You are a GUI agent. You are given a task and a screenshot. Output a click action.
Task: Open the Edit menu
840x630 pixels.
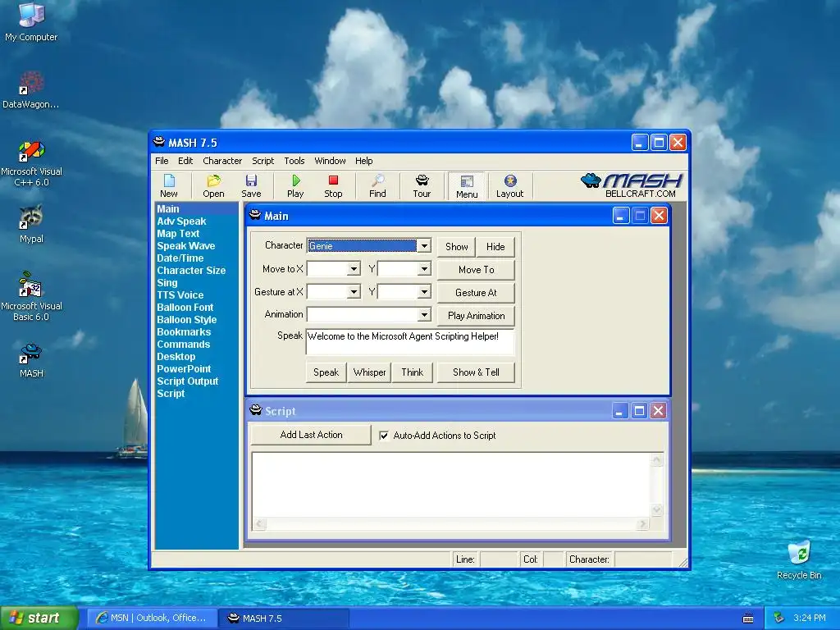(185, 161)
